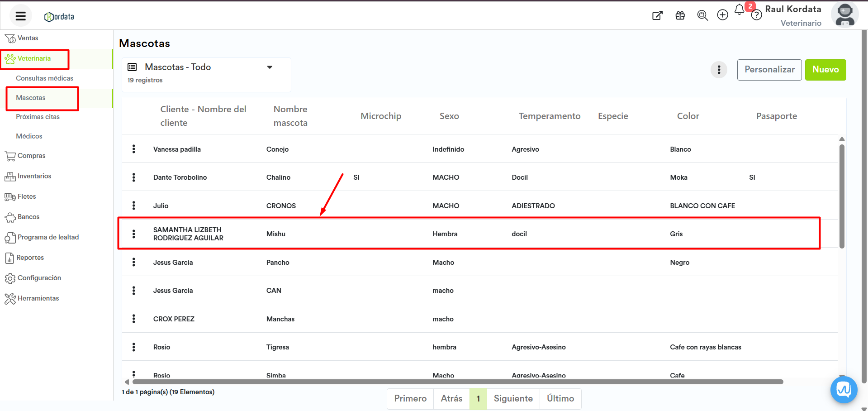Select Próximas citas in the sidebar
The width and height of the screenshot is (868, 411).
click(38, 117)
